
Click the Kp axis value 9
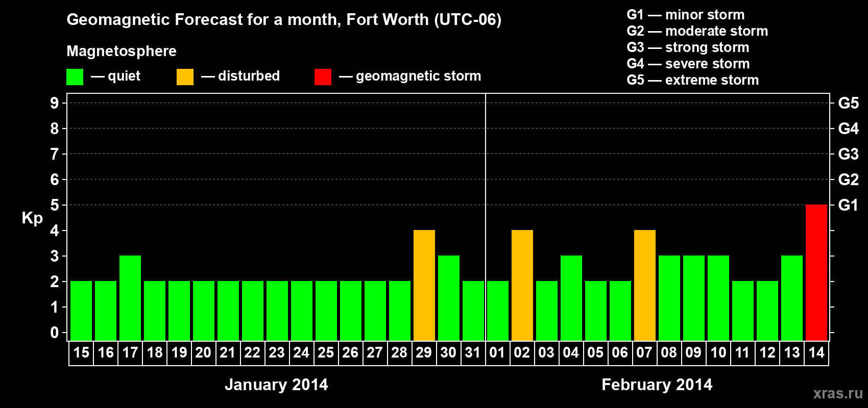click(x=55, y=103)
